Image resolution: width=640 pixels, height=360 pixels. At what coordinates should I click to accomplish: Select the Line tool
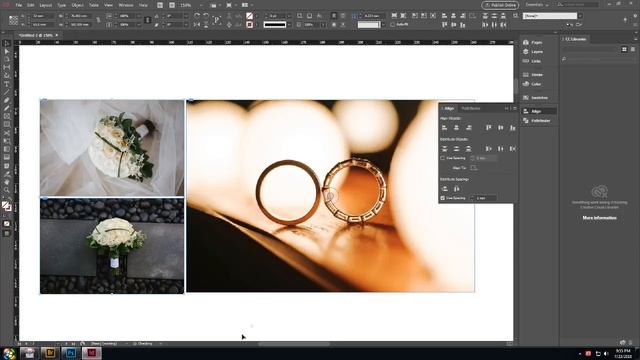click(x=7, y=92)
